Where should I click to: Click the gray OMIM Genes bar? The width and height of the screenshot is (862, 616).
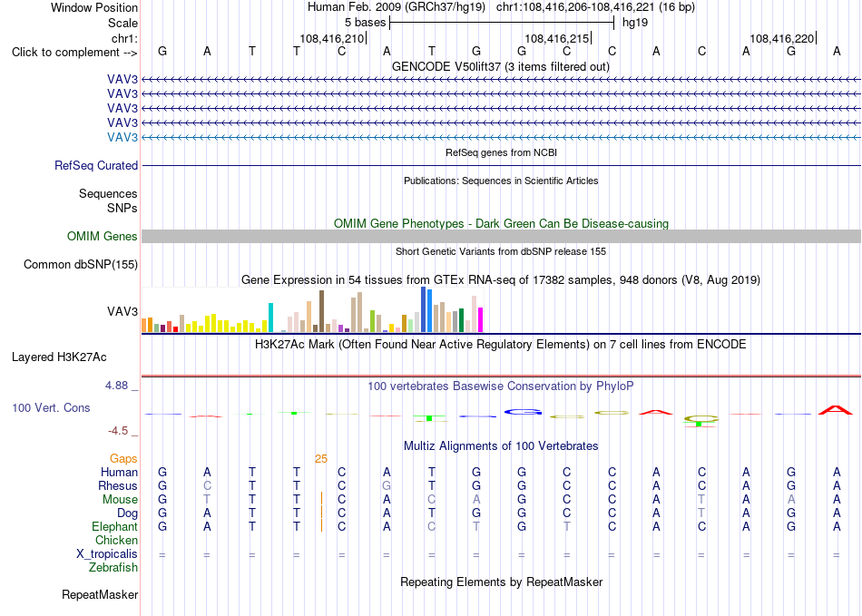point(501,236)
